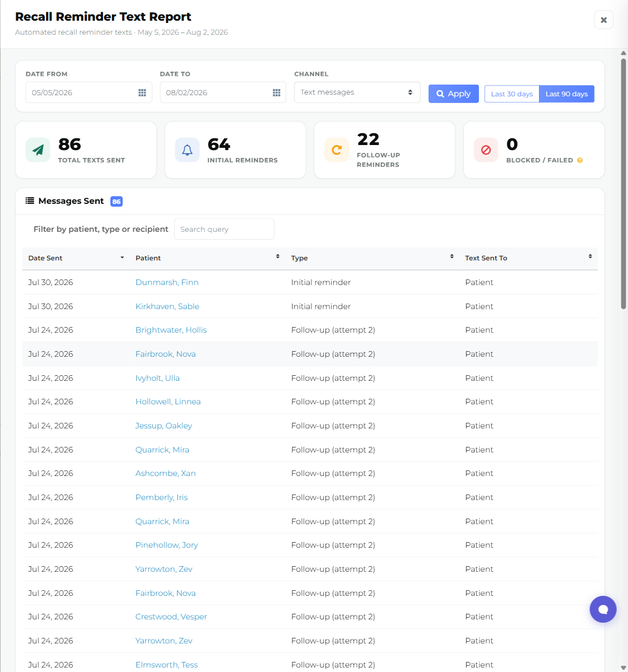Open patient Ivyholt, Ulla
Image resolution: width=628 pixels, height=672 pixels.
(x=157, y=378)
